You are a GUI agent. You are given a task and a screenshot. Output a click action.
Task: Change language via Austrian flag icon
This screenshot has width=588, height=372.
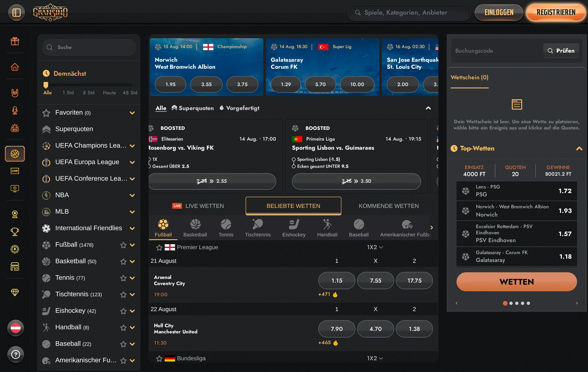[x=16, y=328]
